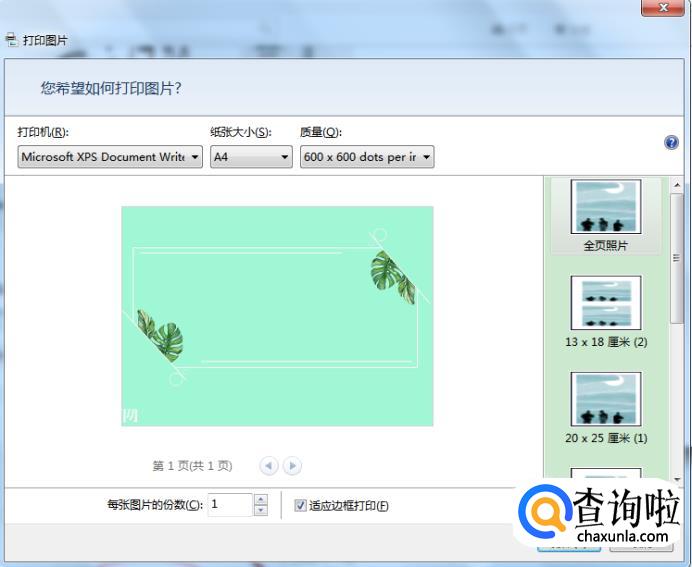Decrease the number of copies

pyautogui.click(x=261, y=510)
